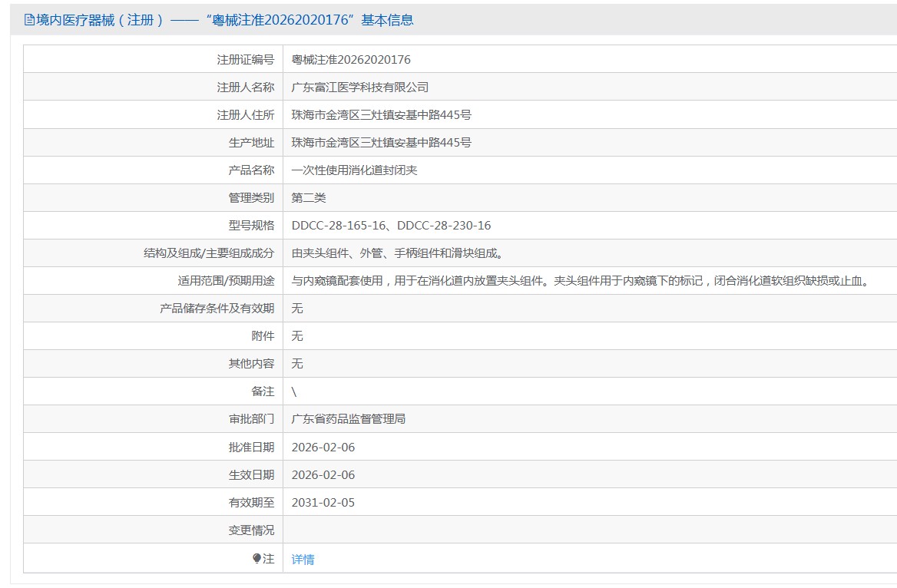Click registrant name 广东富江医学科技有限公司
897x588 pixels.
pos(359,88)
